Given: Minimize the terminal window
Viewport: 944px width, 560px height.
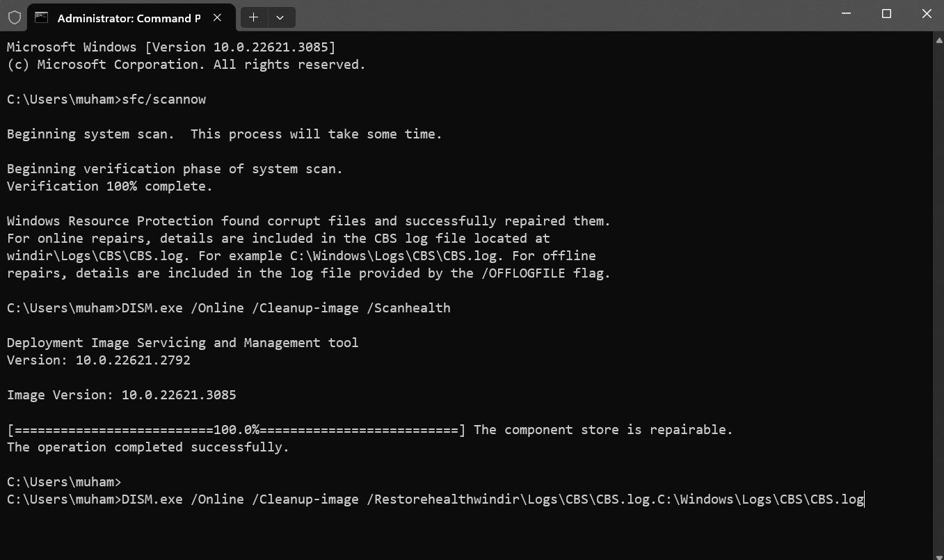Looking at the screenshot, I should tap(845, 14).
